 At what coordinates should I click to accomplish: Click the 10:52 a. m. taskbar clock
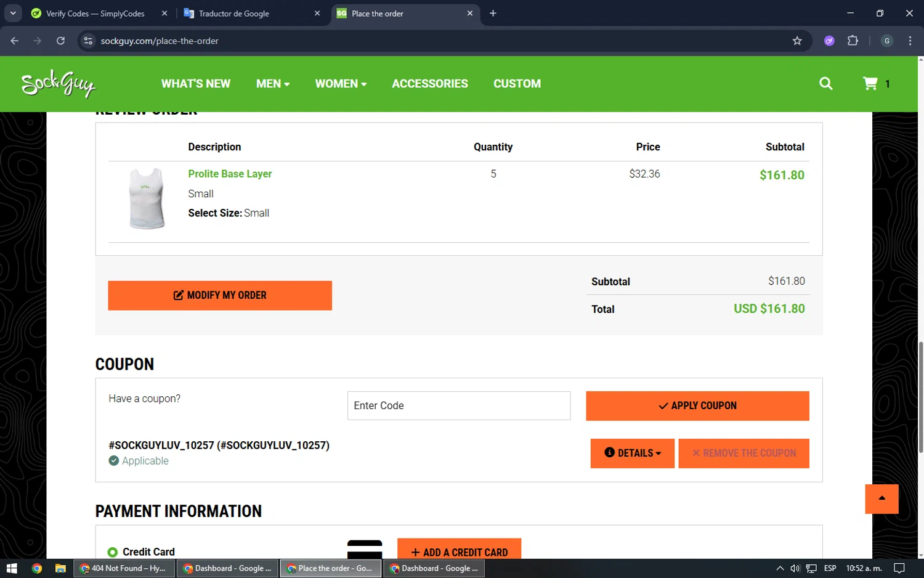pos(864,568)
